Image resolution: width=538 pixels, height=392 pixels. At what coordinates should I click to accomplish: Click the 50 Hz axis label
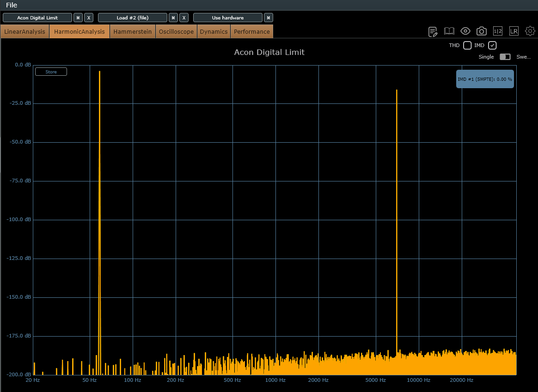point(90,380)
